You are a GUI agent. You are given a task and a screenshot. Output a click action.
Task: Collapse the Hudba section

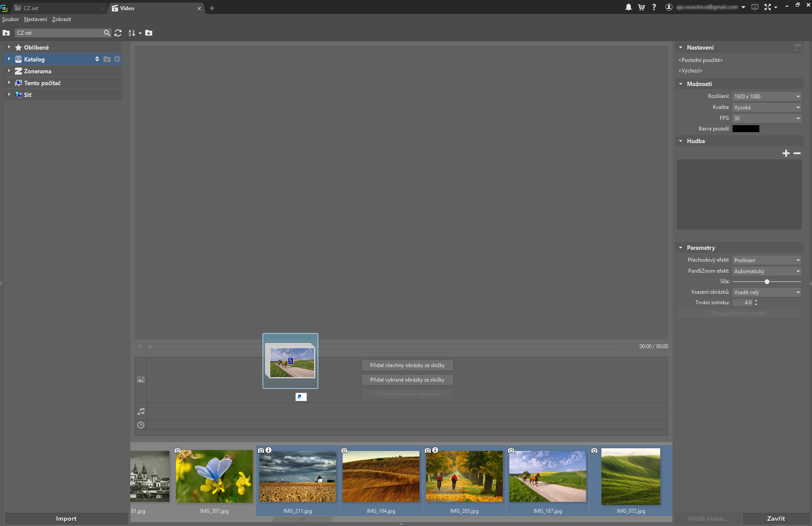point(680,141)
